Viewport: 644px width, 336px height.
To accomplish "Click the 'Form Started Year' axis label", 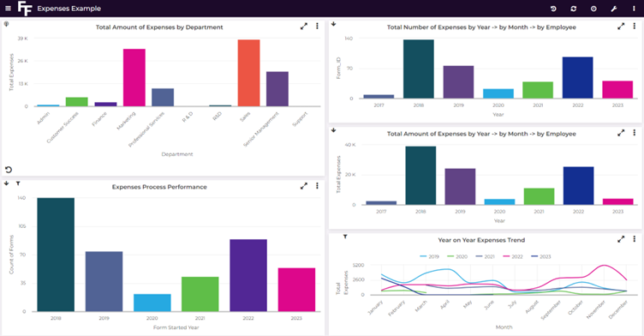I will [176, 327].
